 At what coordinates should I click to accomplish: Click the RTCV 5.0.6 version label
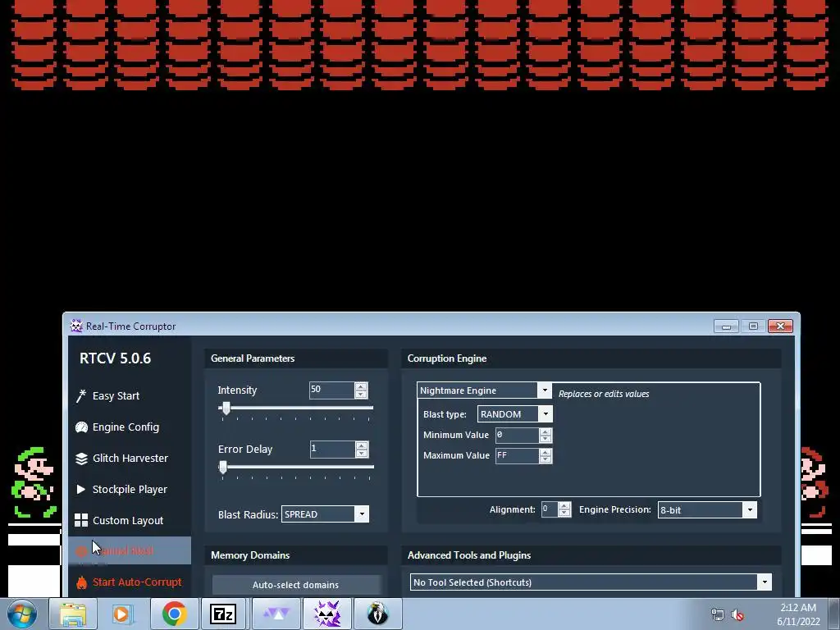tap(115, 358)
